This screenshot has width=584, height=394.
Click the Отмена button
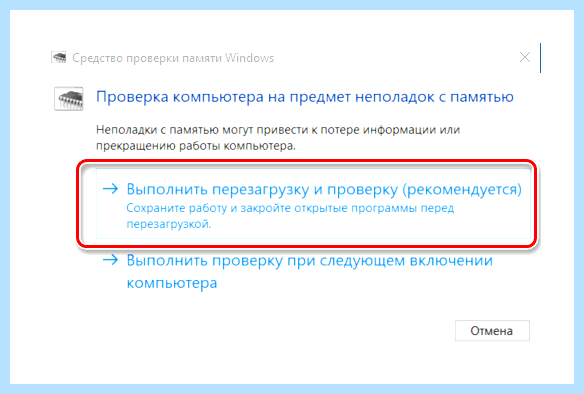492,331
